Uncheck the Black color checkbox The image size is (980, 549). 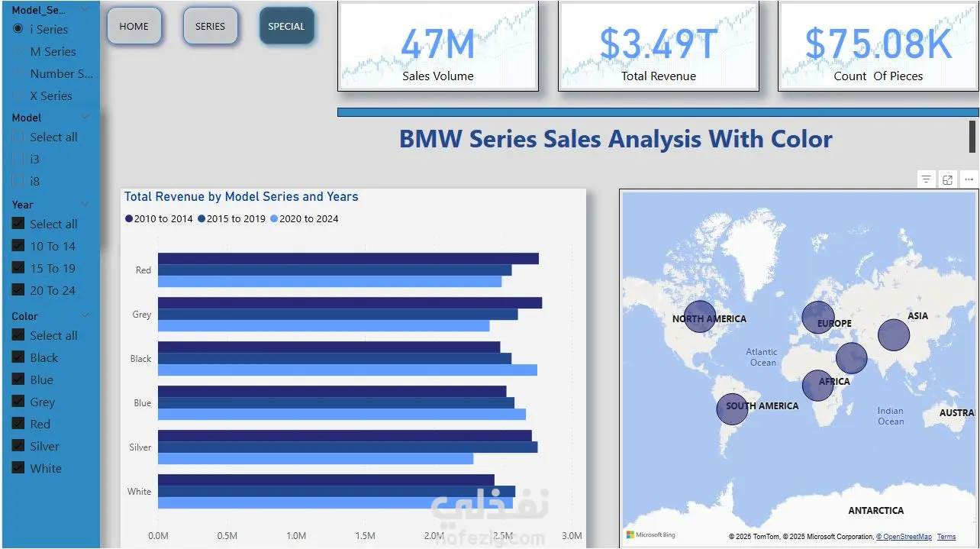click(18, 357)
